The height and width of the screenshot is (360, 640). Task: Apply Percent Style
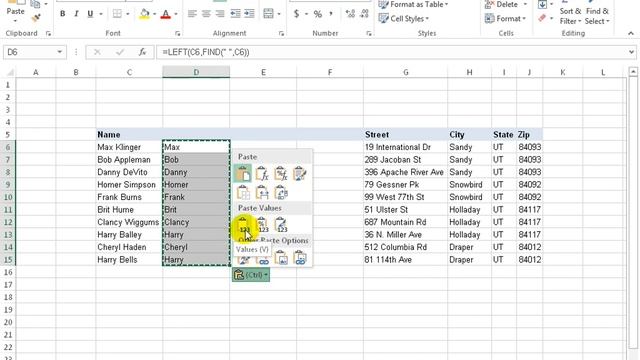click(x=318, y=14)
